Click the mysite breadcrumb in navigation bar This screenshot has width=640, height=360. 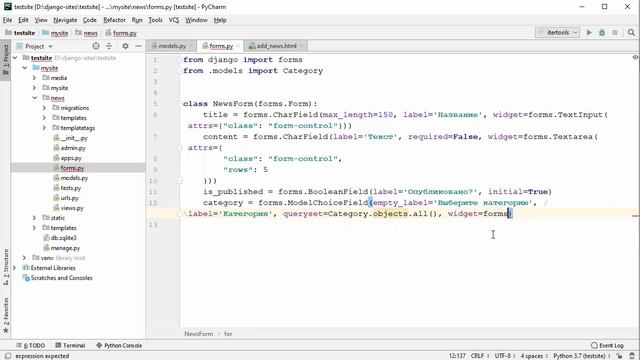59,33
